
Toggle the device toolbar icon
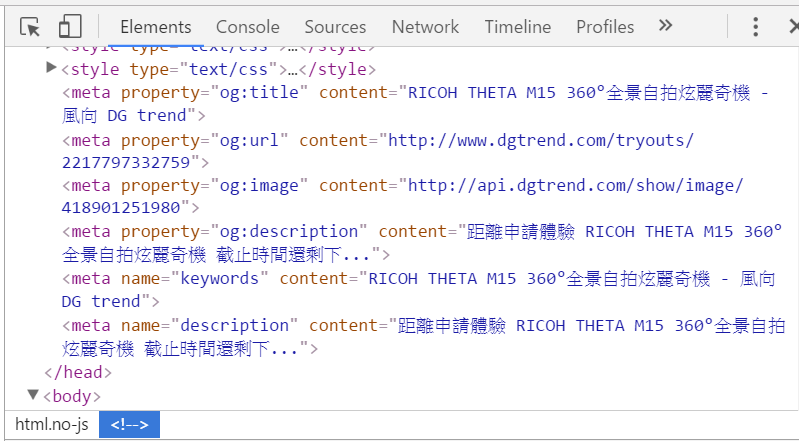tap(70, 27)
